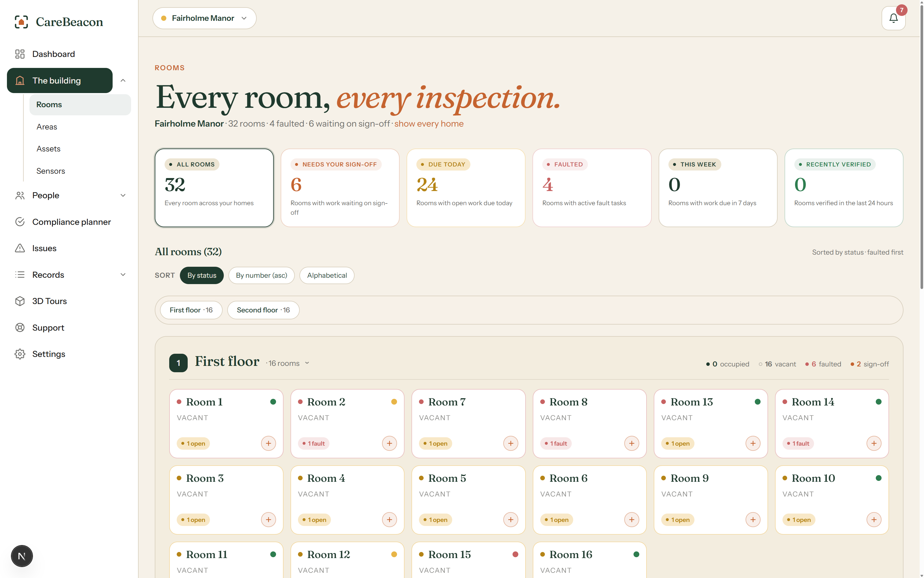Click the 6 faulted floor stat
Viewport: 924px width, 578px height.
[823, 364]
